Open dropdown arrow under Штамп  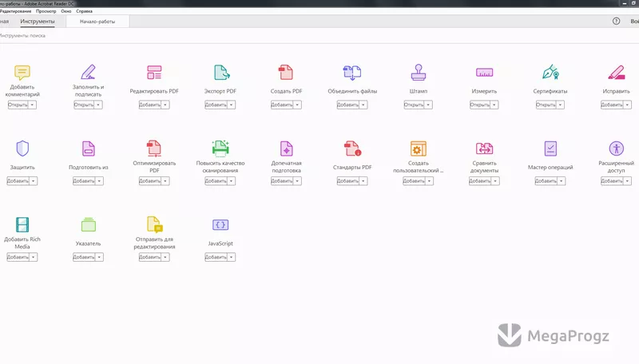click(x=428, y=105)
